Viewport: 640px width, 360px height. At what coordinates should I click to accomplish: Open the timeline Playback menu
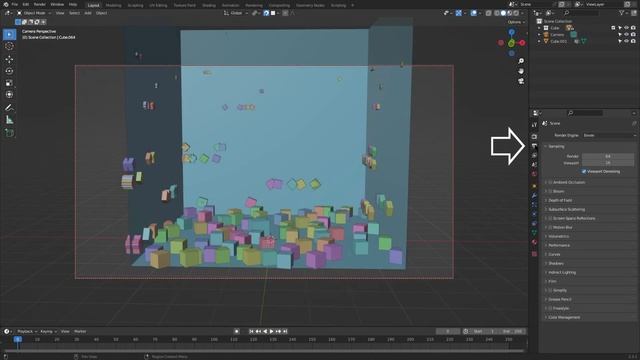point(27,331)
